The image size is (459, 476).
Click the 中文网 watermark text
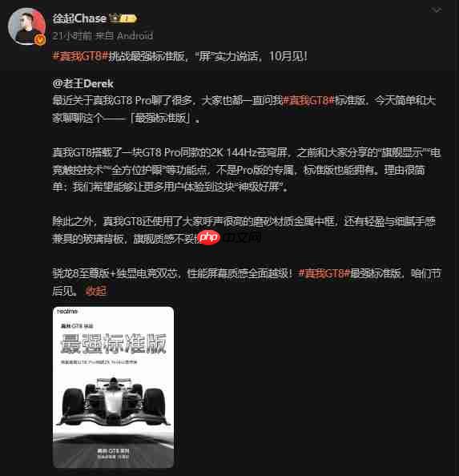tap(242, 237)
